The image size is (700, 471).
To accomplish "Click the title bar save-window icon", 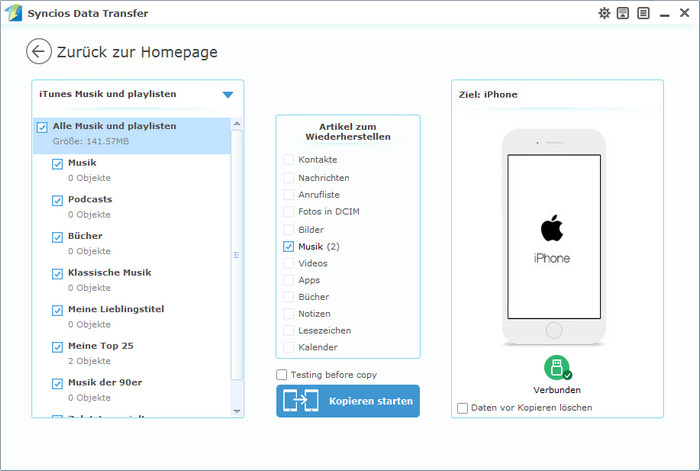I will (x=623, y=13).
